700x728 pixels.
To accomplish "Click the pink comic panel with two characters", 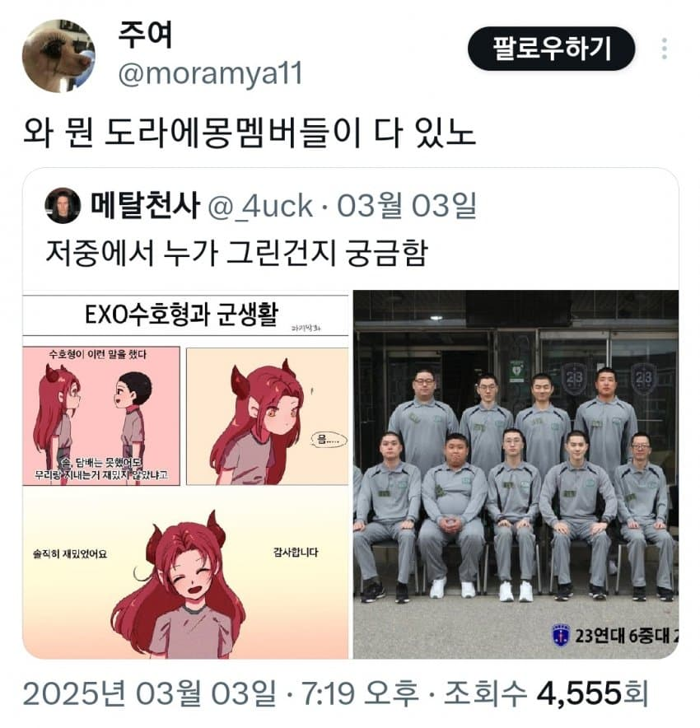I will coord(101,416).
